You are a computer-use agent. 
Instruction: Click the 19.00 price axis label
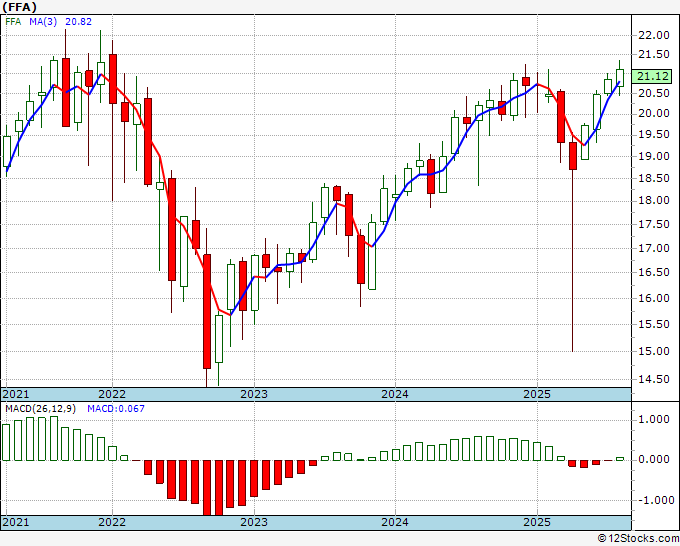(654, 156)
